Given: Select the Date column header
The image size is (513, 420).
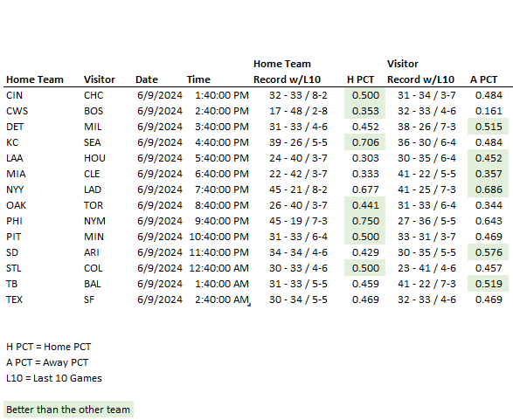Looking at the screenshot, I should tap(147, 79).
